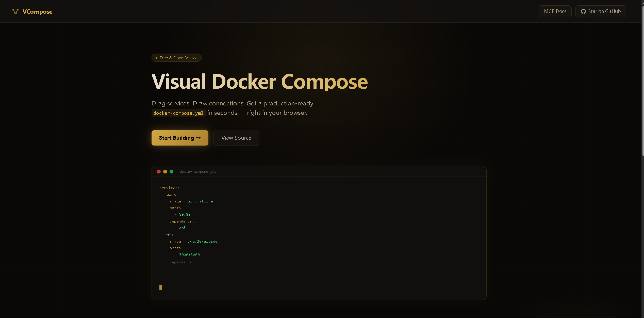Click the Star on GitHub button
Image resolution: width=644 pixels, height=318 pixels.
click(x=601, y=11)
